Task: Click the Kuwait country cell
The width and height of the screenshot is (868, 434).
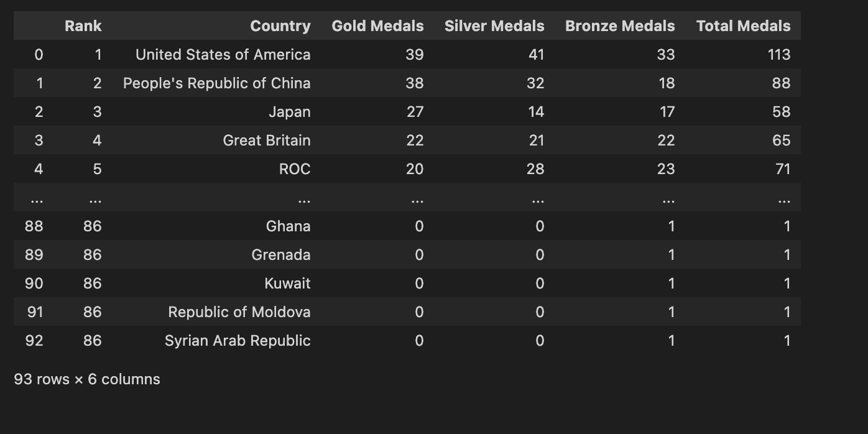Action: [x=287, y=284]
